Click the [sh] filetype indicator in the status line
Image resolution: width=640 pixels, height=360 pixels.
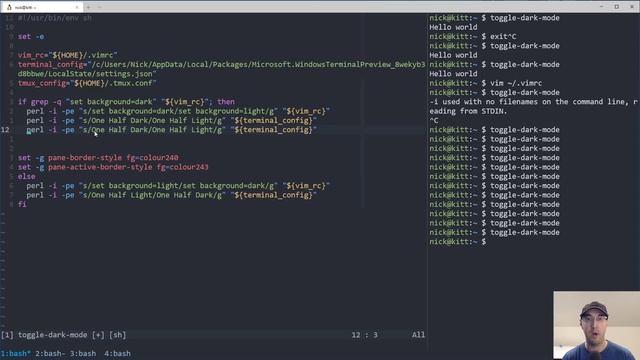click(x=118, y=335)
